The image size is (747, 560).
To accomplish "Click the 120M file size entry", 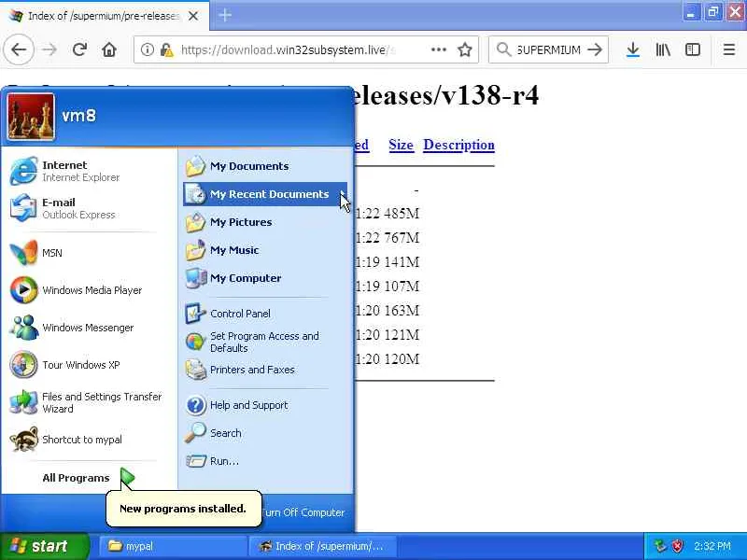I will [x=402, y=359].
